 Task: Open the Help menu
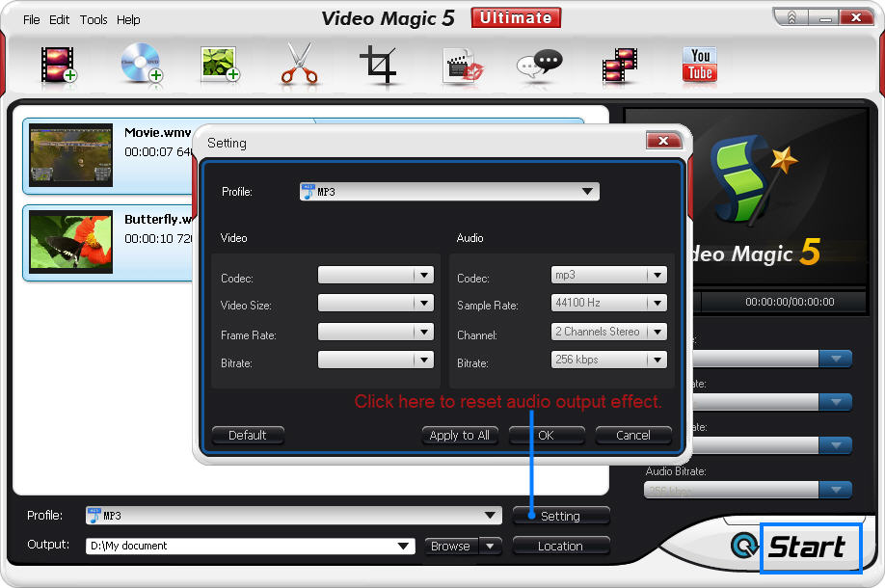[128, 19]
